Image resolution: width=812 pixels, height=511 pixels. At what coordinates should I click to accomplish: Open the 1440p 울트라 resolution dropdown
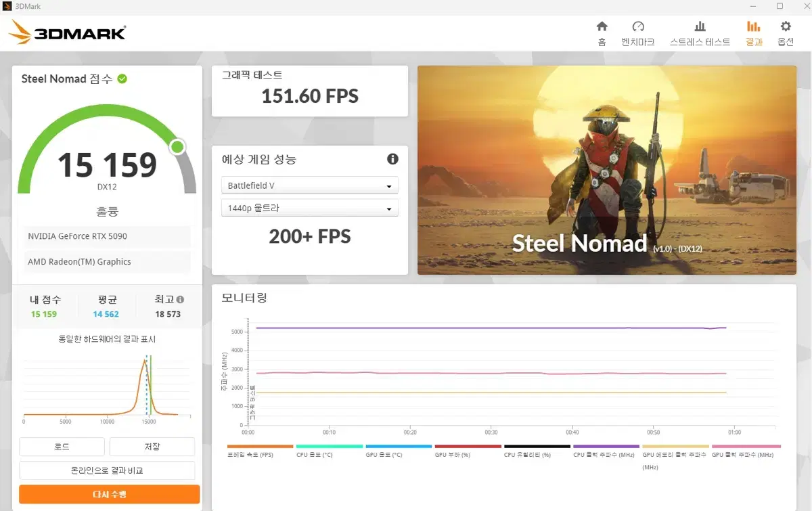point(309,208)
